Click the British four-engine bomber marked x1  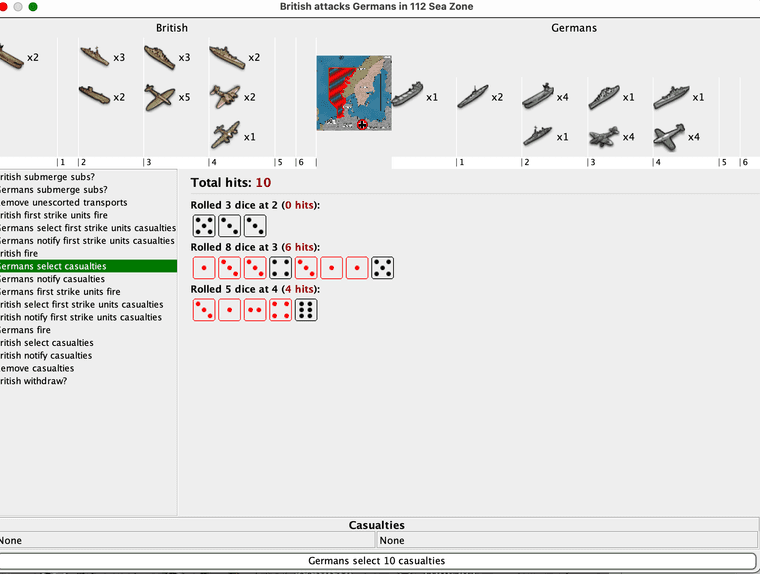point(225,135)
